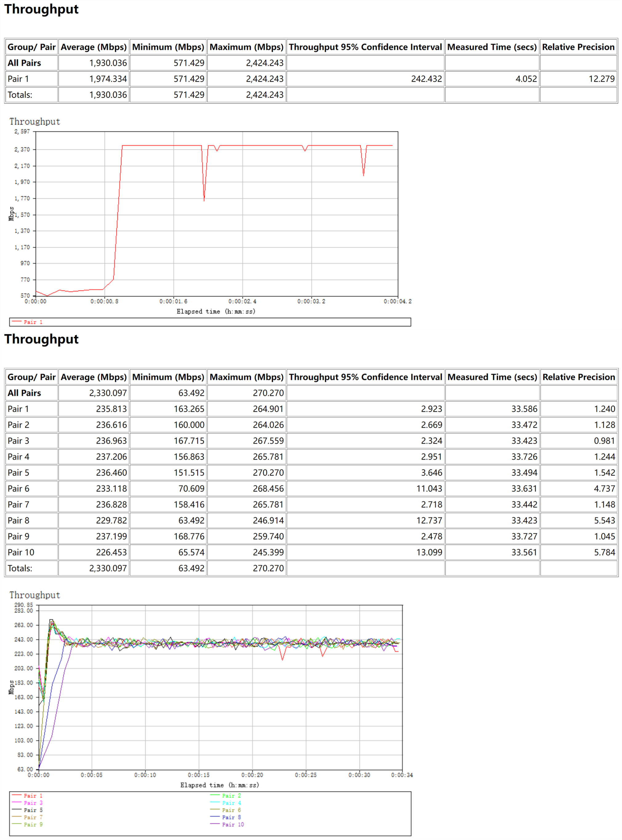Select the Average (Mbps) header in first table
This screenshot has height=840, width=622.
93,47
